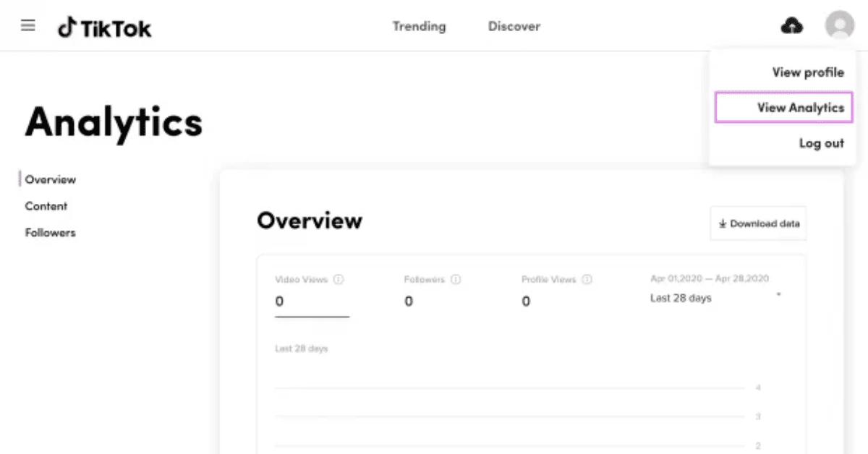The image size is (868, 454).
Task: Switch to the Content sidebar section
Action: 46,206
